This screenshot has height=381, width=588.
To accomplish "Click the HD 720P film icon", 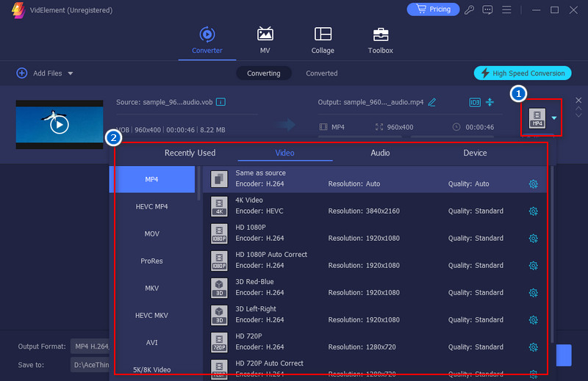I will click(x=219, y=342).
